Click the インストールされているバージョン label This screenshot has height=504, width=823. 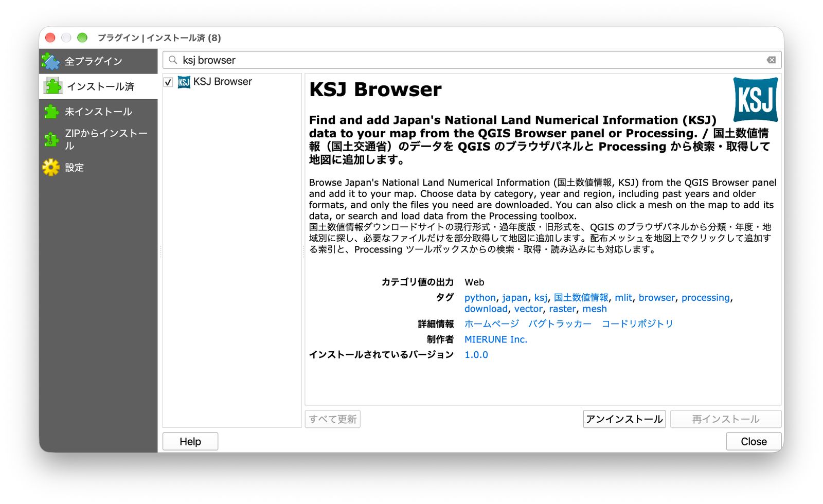[x=381, y=355]
